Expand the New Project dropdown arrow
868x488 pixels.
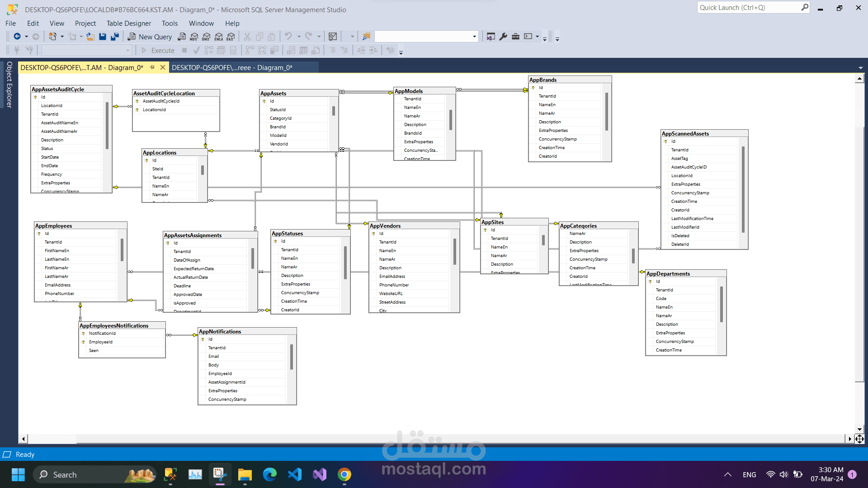click(62, 37)
